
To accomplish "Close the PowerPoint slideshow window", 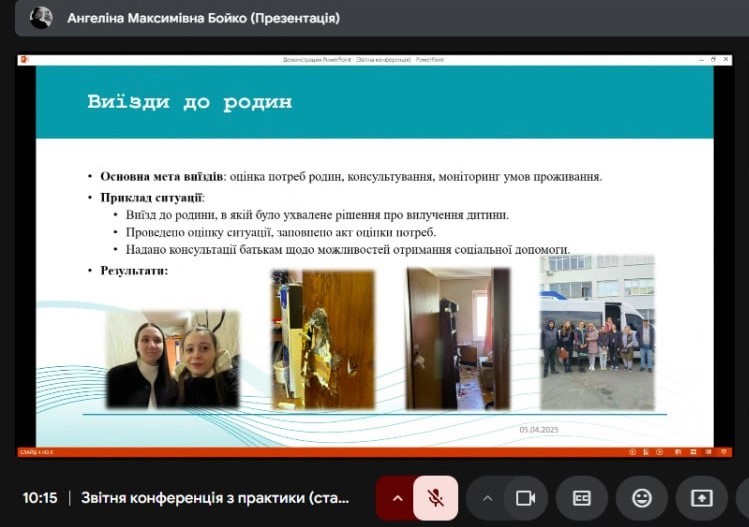I will point(726,59).
